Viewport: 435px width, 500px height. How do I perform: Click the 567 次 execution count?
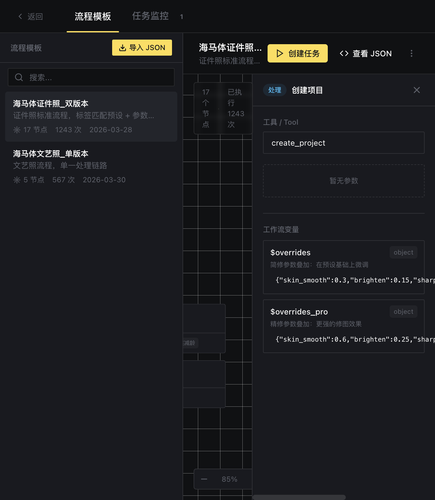pos(63,180)
